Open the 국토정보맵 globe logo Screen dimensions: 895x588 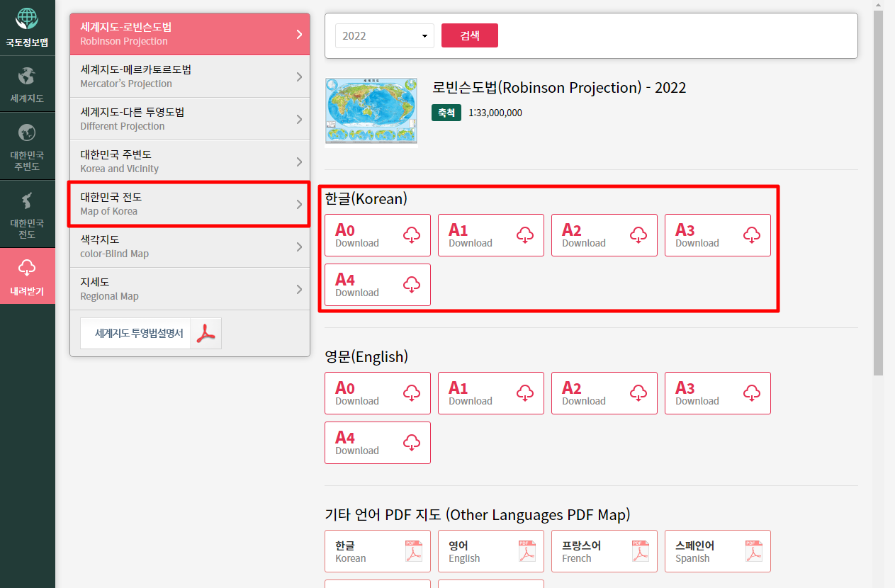click(x=27, y=19)
